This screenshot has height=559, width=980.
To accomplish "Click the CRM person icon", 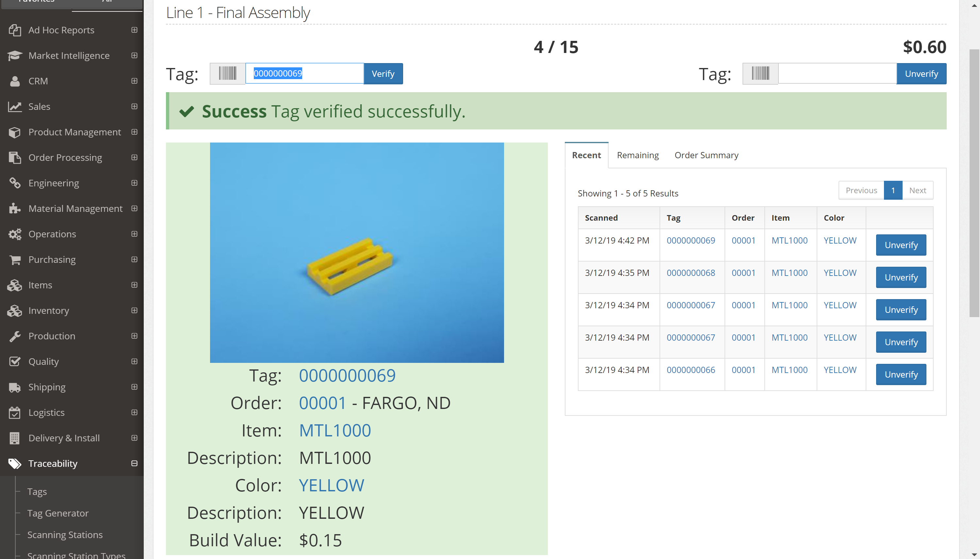I will click(x=15, y=81).
